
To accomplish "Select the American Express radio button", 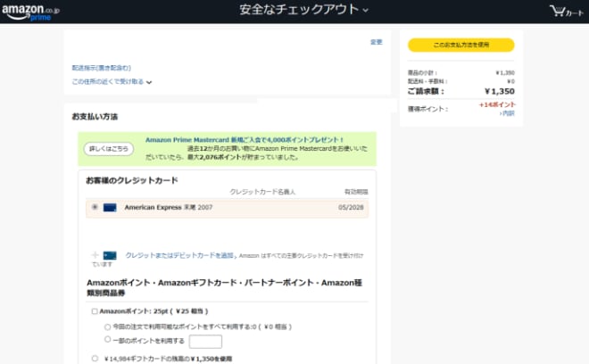I will point(95,207).
